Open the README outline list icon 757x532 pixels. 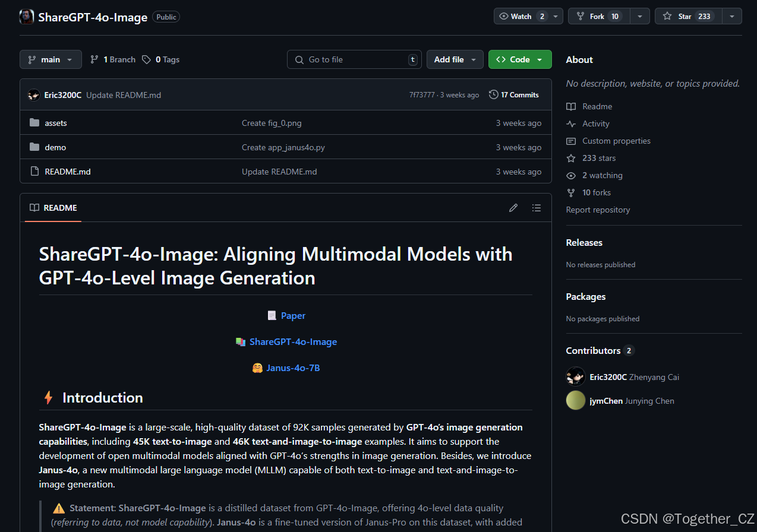click(537, 208)
